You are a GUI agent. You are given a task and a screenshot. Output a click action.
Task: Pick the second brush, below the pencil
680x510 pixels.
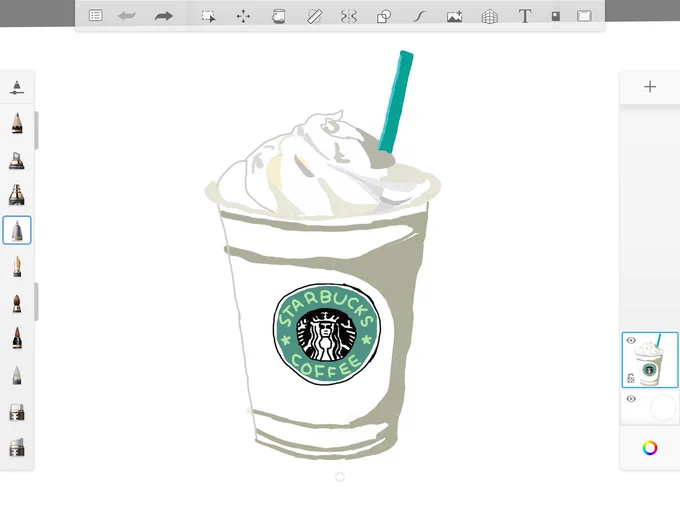point(16,160)
